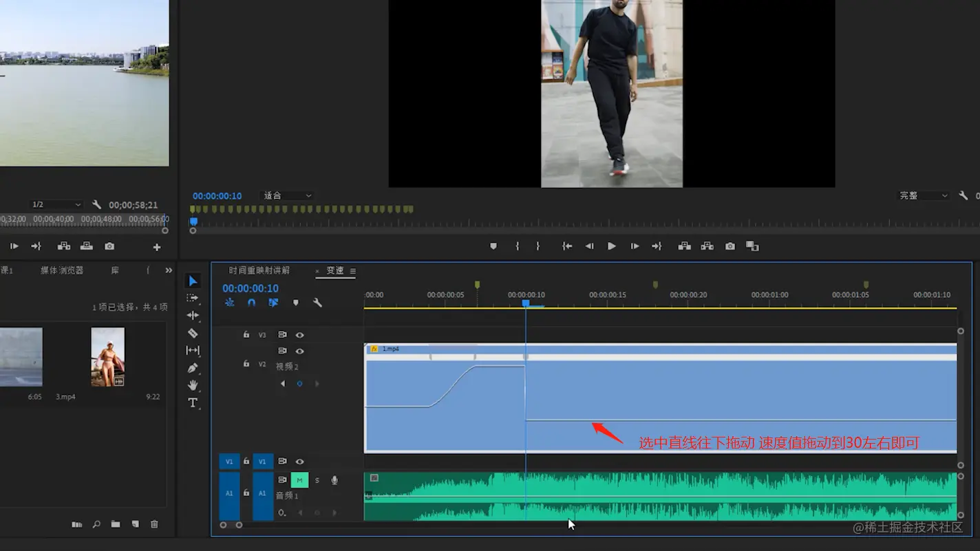Step forward one frame in program monitor
The image size is (980, 551).
[x=635, y=246]
